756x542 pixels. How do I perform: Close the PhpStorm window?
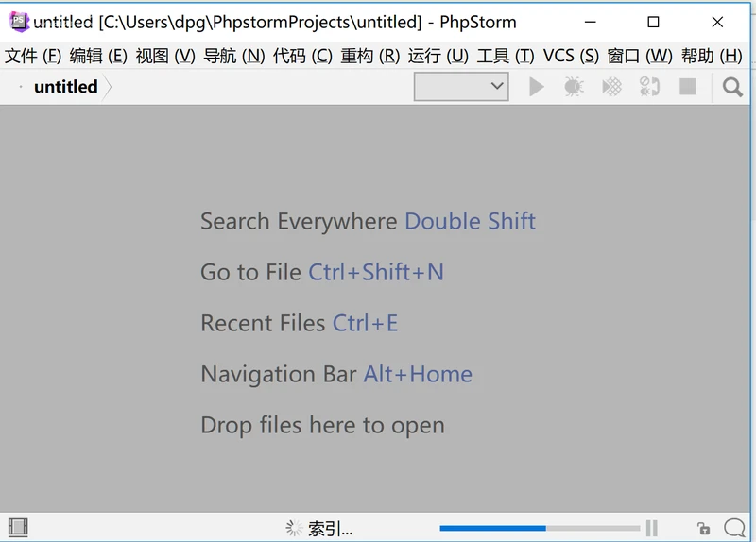pos(717,22)
